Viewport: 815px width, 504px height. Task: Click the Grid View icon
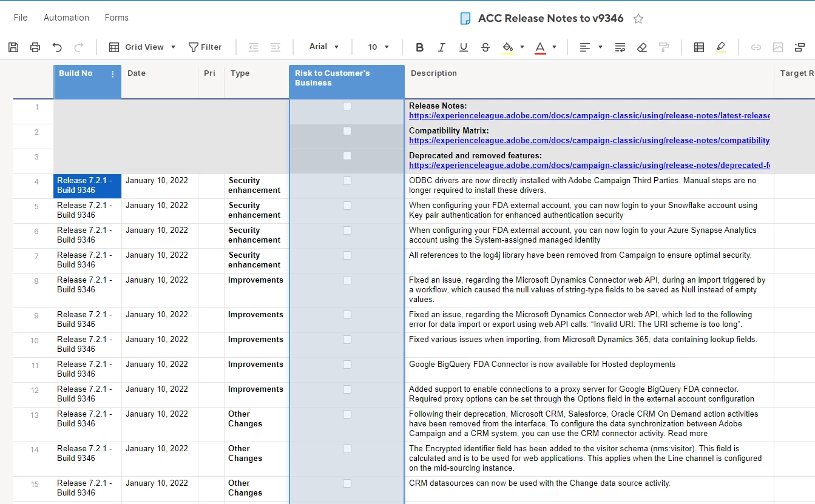pos(114,47)
